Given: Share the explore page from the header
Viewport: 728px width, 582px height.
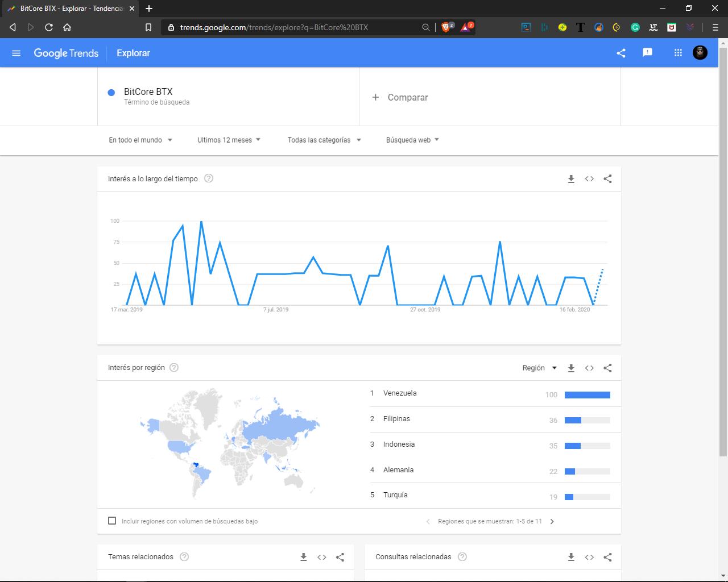Looking at the screenshot, I should point(621,53).
